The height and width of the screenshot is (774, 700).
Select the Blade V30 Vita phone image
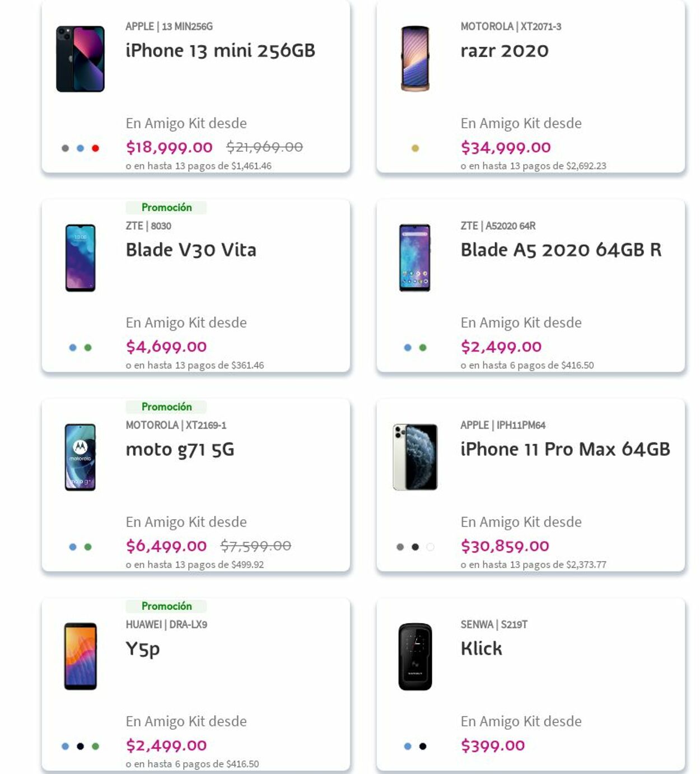pos(80,258)
